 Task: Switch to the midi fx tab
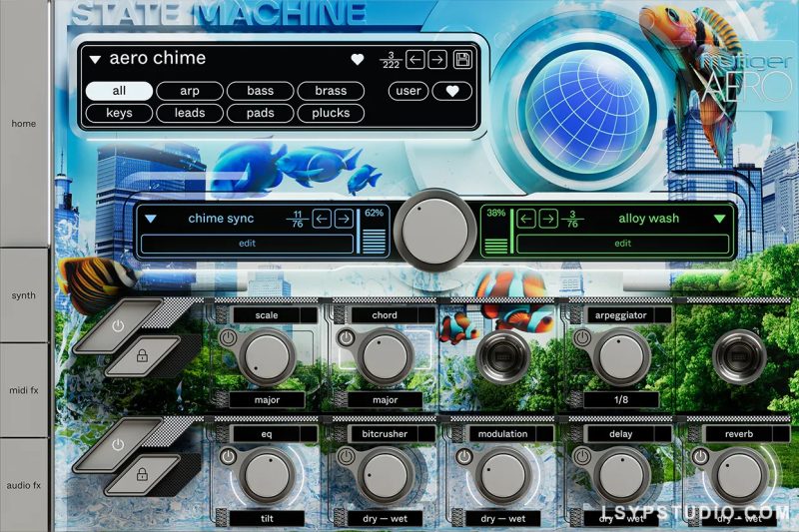pyautogui.click(x=24, y=390)
